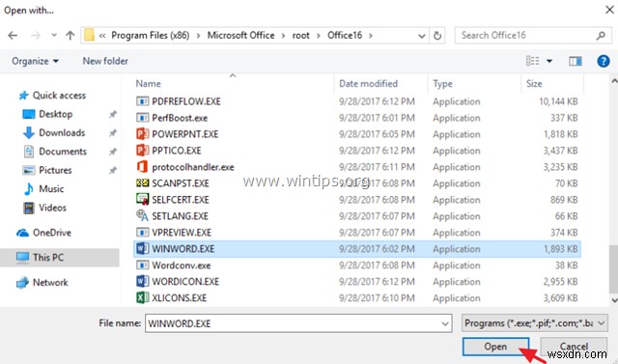Refresh the Office16 folder listing
The width and height of the screenshot is (618, 364).
click(x=437, y=36)
